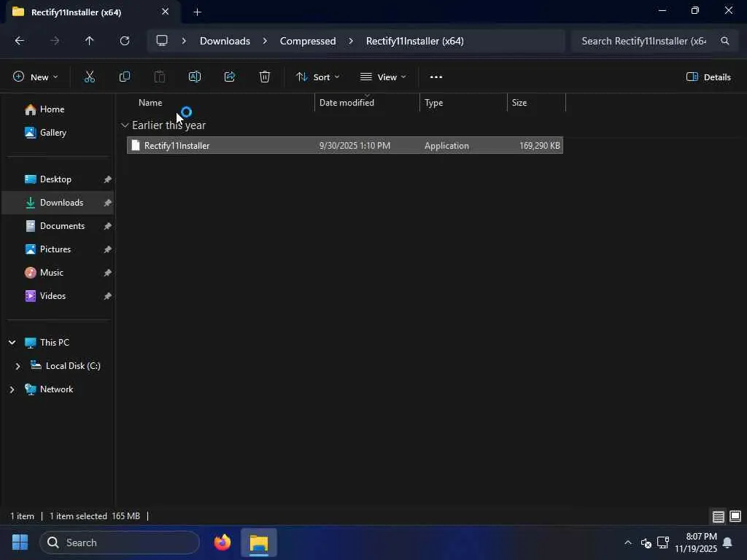This screenshot has width=747, height=560.
Task: Rename the selected file
Action: pyautogui.click(x=194, y=77)
